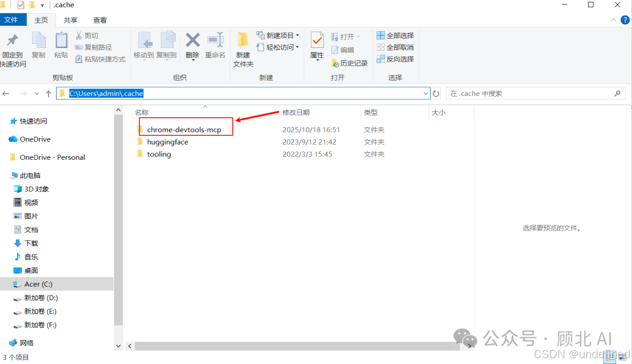Viewport: 632px width, 364px height.
Task: Click the red Delete (删除) X icon
Action: [193, 40]
